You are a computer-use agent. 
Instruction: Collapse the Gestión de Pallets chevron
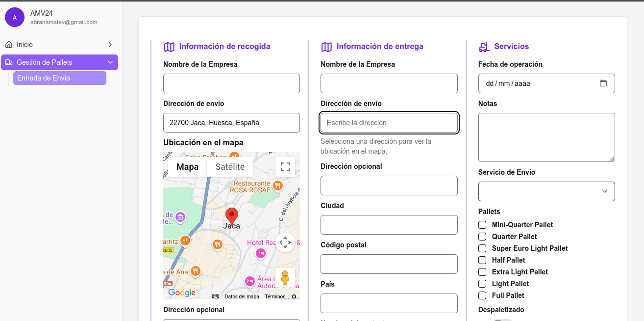[110, 62]
